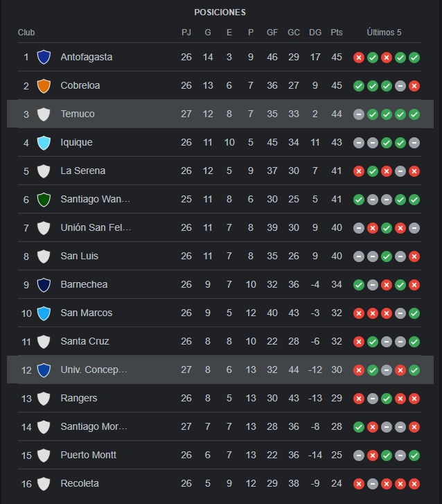Click Temuco's gray draw result icon

pyautogui.click(x=358, y=114)
